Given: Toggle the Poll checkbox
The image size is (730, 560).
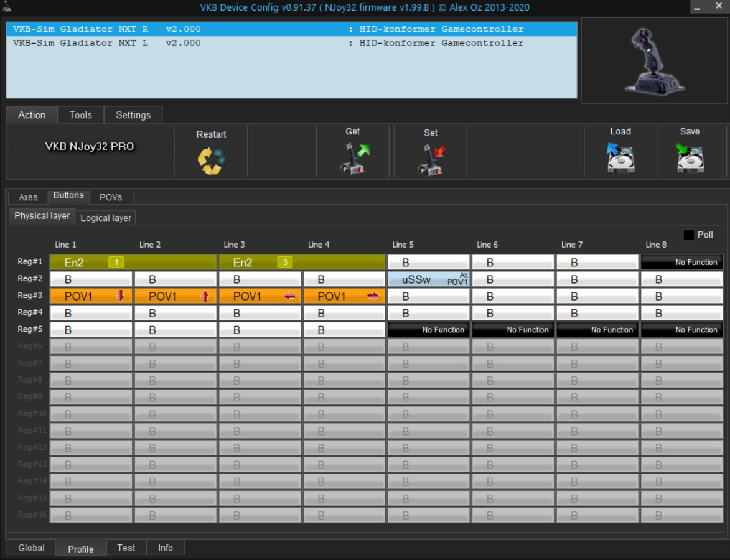Looking at the screenshot, I should click(x=688, y=235).
